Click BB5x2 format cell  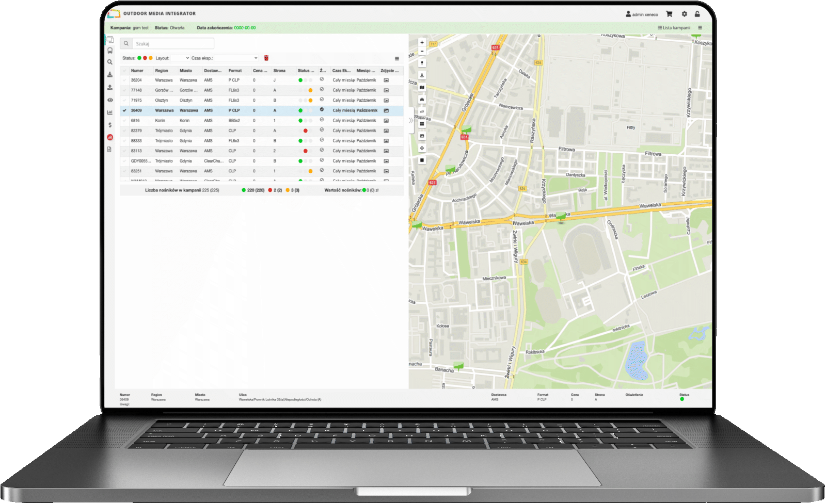(x=234, y=121)
